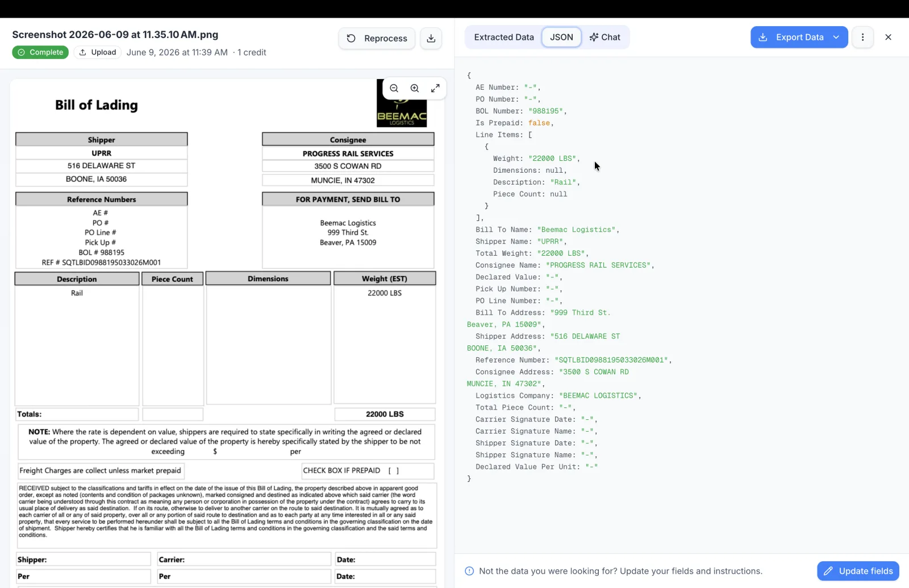Click the BEEMAC Logistics logo thumbnail
Image resolution: width=909 pixels, height=588 pixels.
(402, 113)
